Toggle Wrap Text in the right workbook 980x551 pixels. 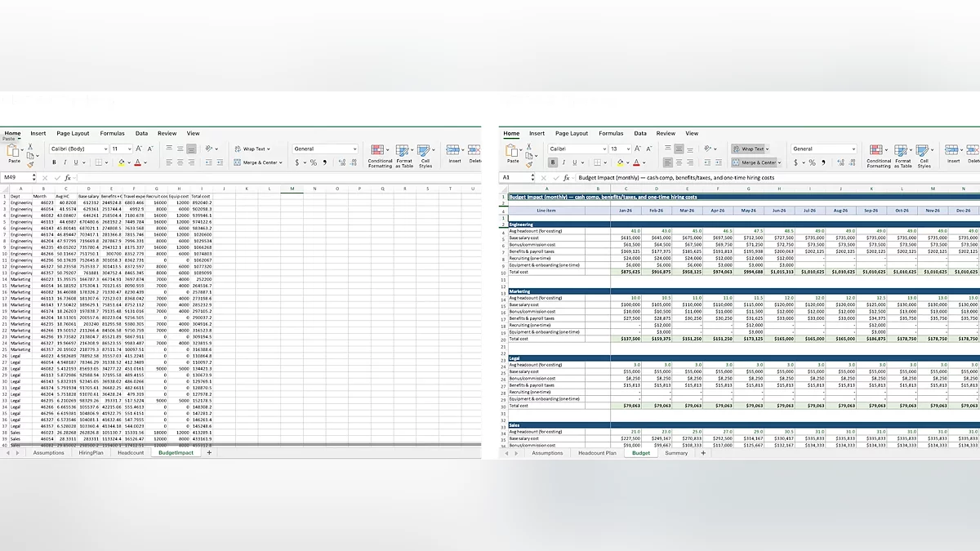748,149
